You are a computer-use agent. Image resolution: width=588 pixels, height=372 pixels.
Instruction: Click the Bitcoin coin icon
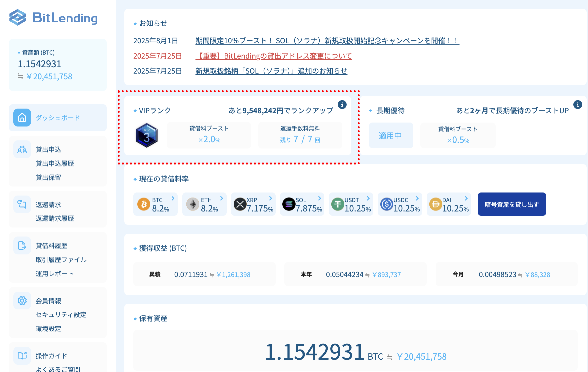[144, 204]
